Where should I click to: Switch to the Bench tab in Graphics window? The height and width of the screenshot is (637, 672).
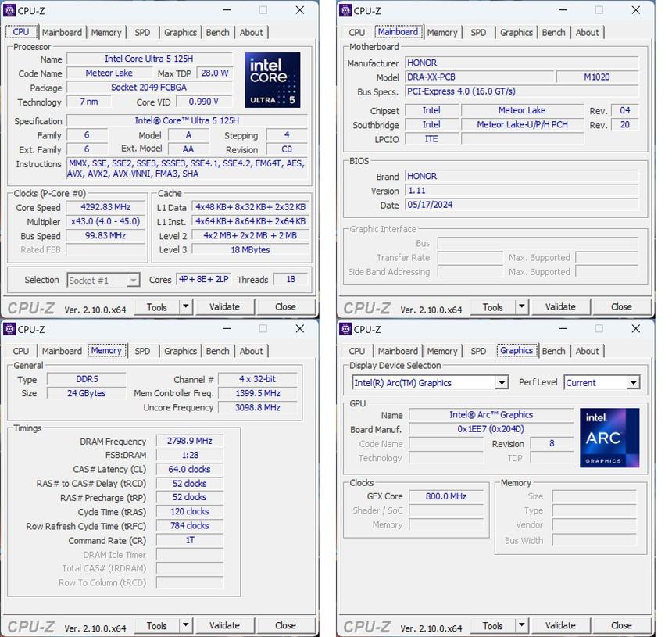(553, 351)
